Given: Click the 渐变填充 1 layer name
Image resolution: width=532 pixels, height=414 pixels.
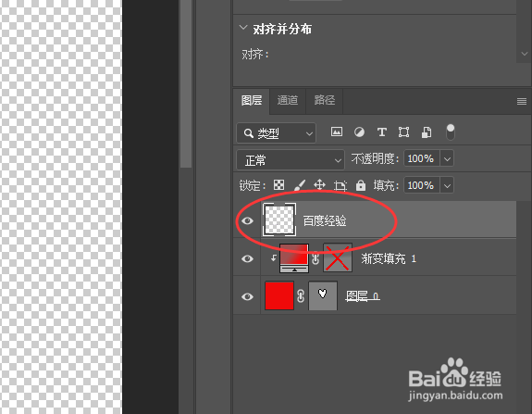Looking at the screenshot, I should pos(389,258).
